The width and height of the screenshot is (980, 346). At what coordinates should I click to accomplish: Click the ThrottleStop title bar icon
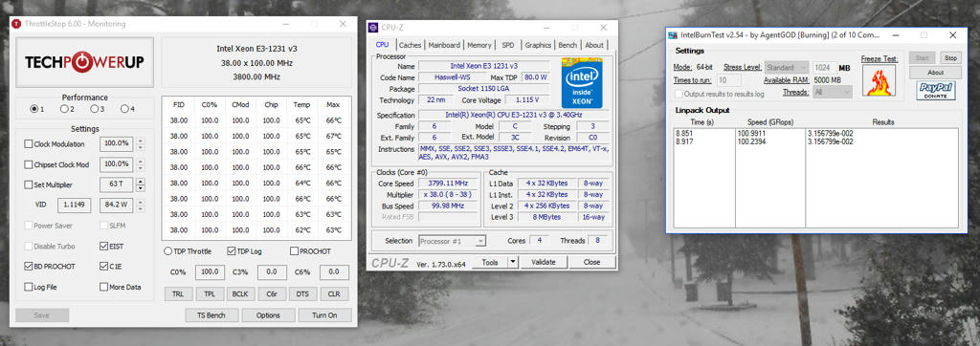pos(16,24)
